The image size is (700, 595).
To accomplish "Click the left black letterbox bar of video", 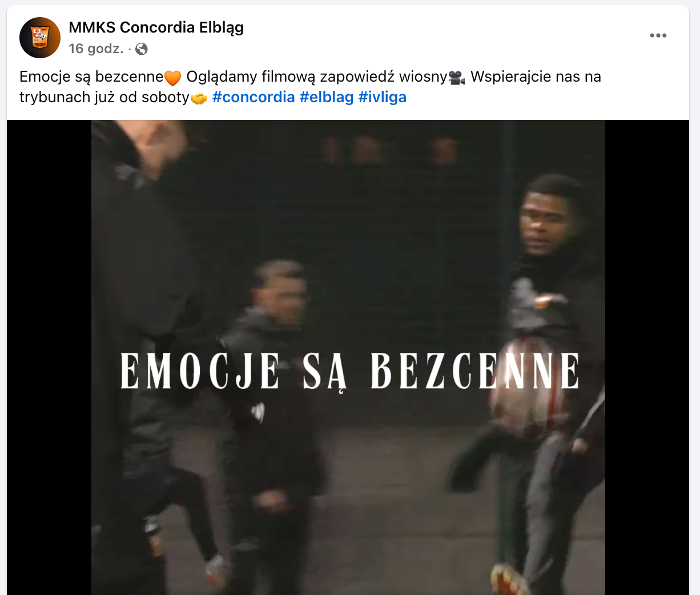I will [x=49, y=357].
